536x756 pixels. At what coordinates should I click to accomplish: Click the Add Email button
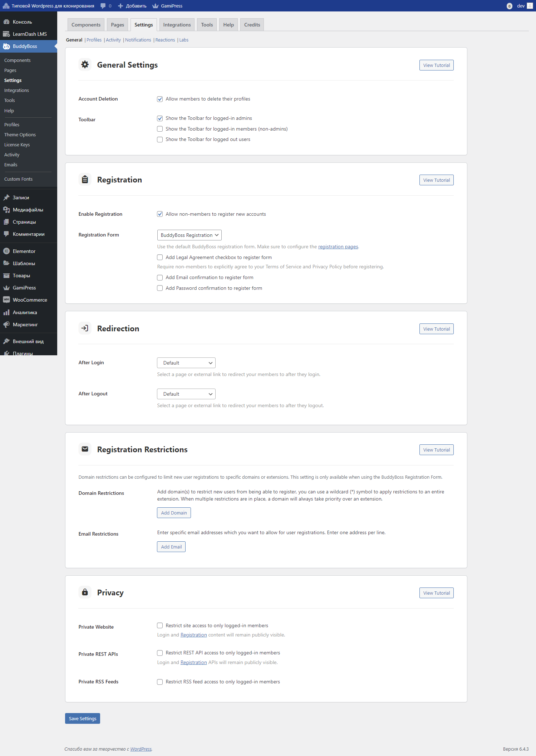[x=171, y=547]
